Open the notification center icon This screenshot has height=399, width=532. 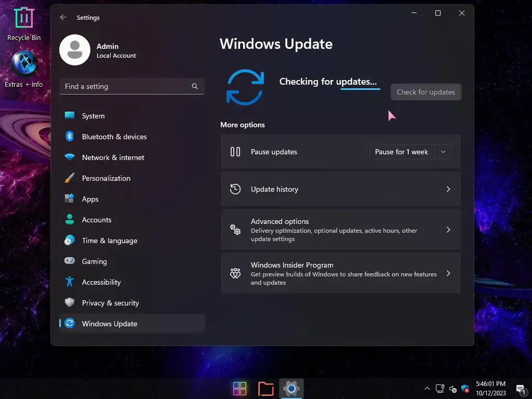click(x=521, y=389)
